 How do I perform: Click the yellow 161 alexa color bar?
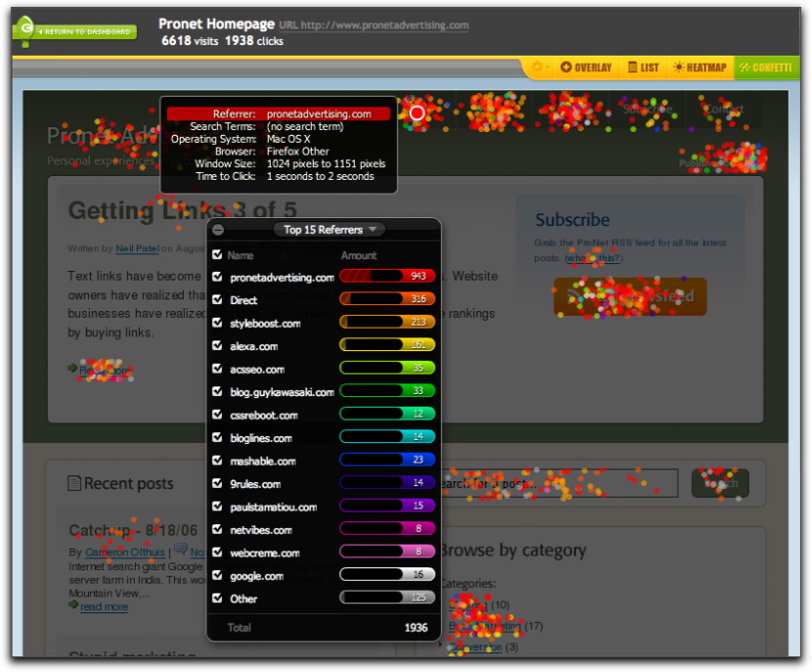pyautogui.click(x=386, y=344)
